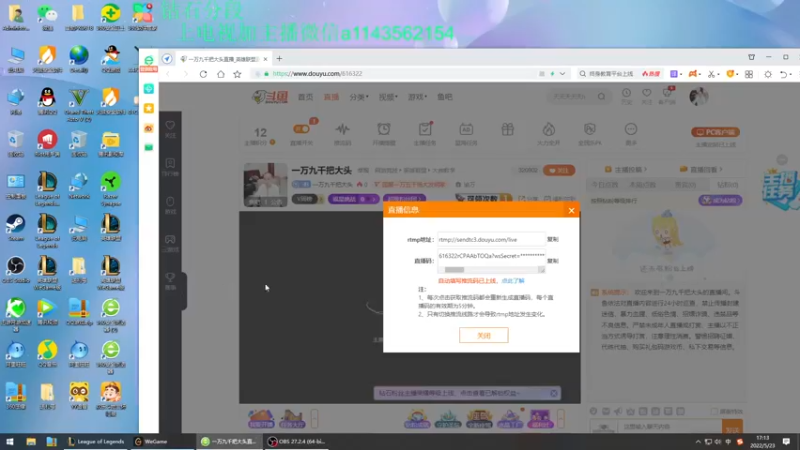Open the 火力全开 flame icon

click(x=548, y=130)
